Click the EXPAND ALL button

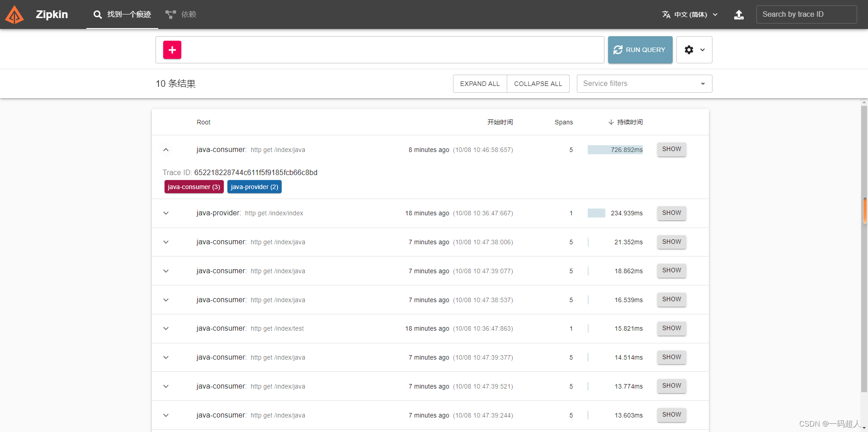pyautogui.click(x=480, y=84)
